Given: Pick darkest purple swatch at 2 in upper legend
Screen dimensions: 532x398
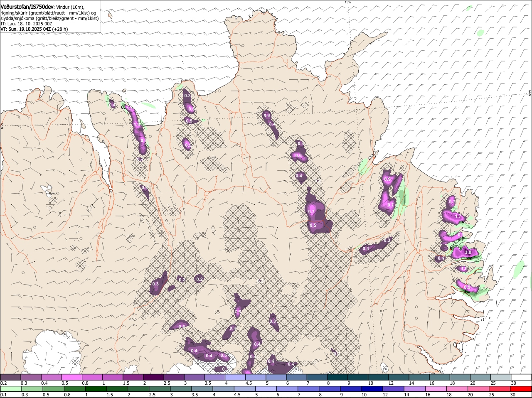Looking at the screenshot, I should tap(153, 377).
